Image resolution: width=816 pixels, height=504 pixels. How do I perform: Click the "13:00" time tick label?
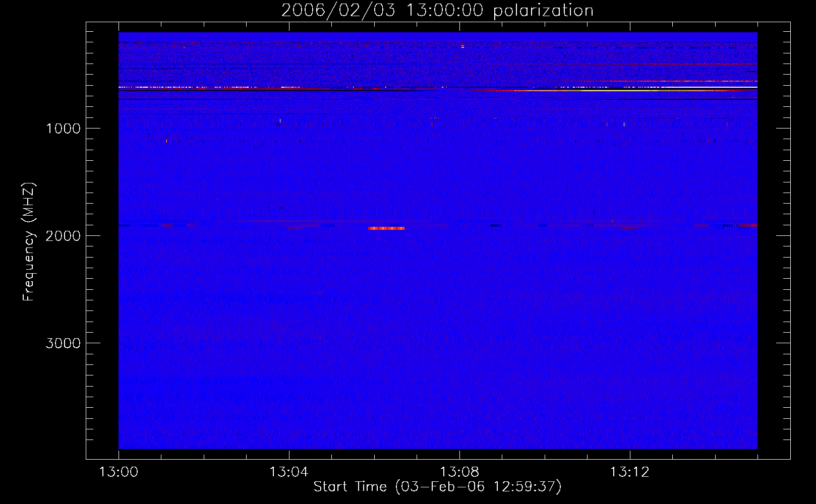click(119, 472)
